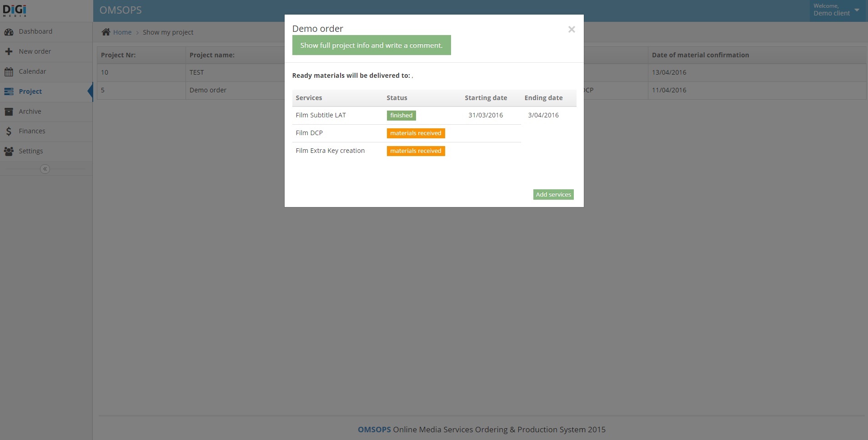This screenshot has width=868, height=440.
Task: Click materials received badge for Film DCP
Action: pyautogui.click(x=416, y=133)
